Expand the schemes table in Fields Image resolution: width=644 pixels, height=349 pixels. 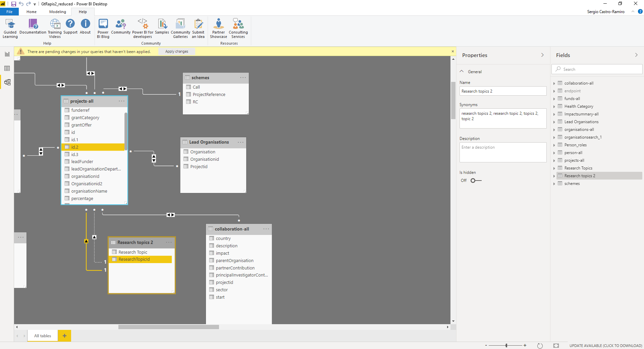554,184
